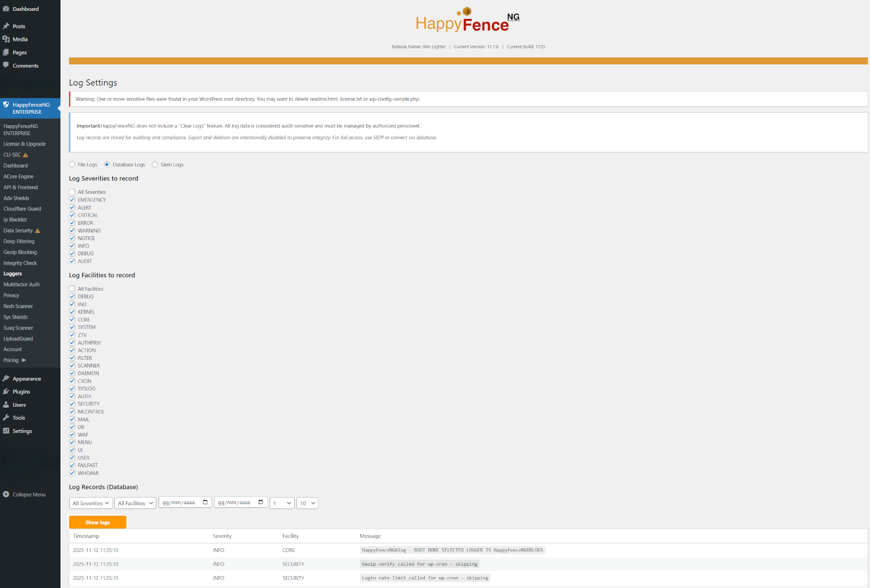
Task: Open Geoip Blocking submenu item
Action: (20, 252)
